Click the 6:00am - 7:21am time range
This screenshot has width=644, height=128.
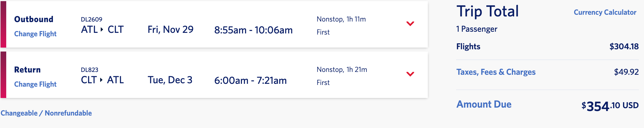point(250,81)
